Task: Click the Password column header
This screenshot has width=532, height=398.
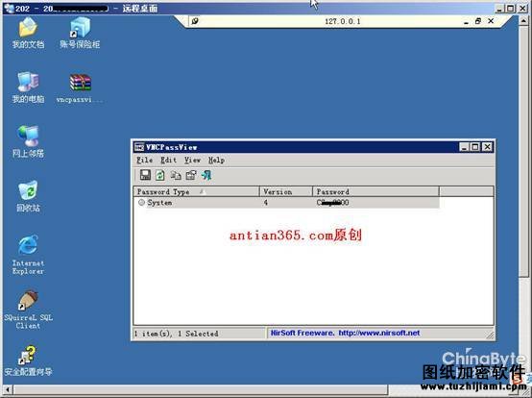Action: point(375,192)
